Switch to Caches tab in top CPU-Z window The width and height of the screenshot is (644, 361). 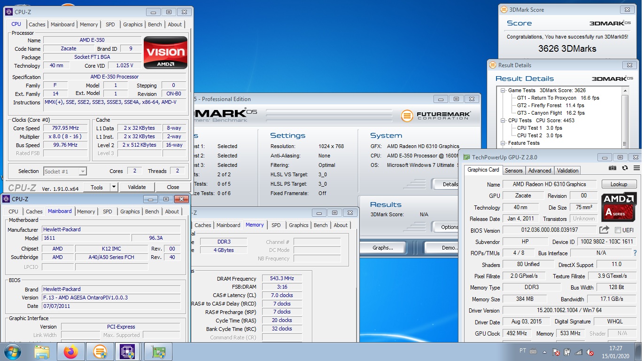[x=37, y=24]
